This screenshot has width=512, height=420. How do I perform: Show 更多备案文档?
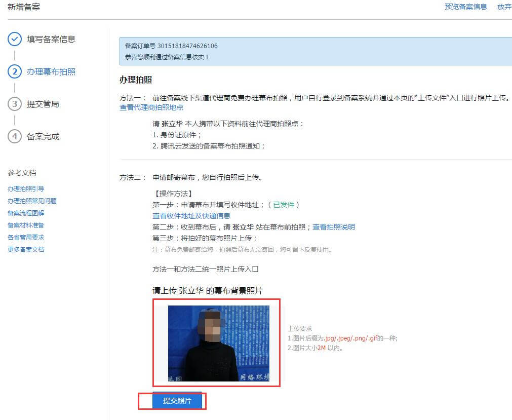[26, 250]
